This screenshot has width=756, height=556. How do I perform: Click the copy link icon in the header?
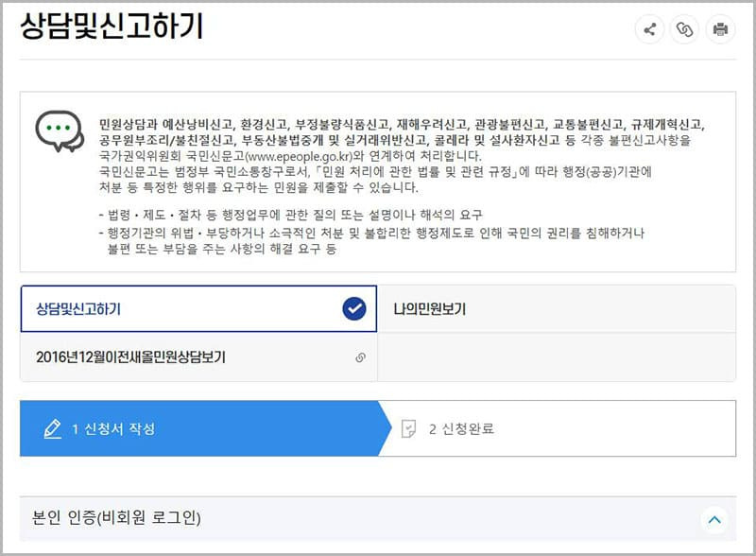click(684, 29)
